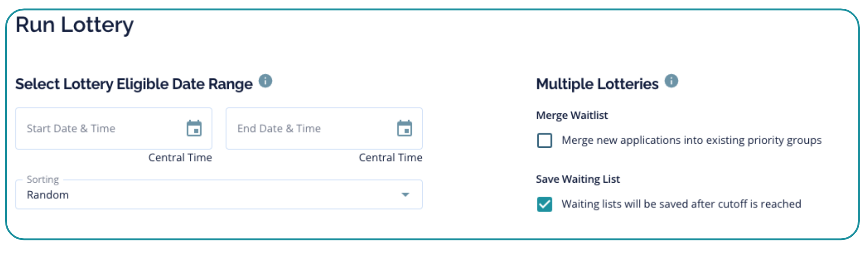Open calendar picker for End Date & Time
868x273 pixels.
(x=404, y=128)
